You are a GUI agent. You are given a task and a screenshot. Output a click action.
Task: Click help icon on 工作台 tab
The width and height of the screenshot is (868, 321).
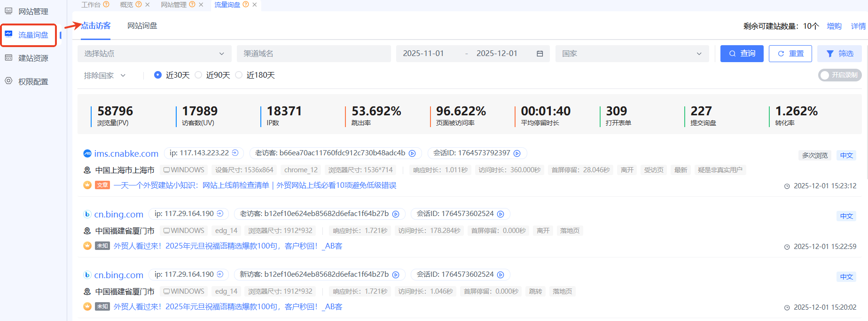tap(106, 4)
